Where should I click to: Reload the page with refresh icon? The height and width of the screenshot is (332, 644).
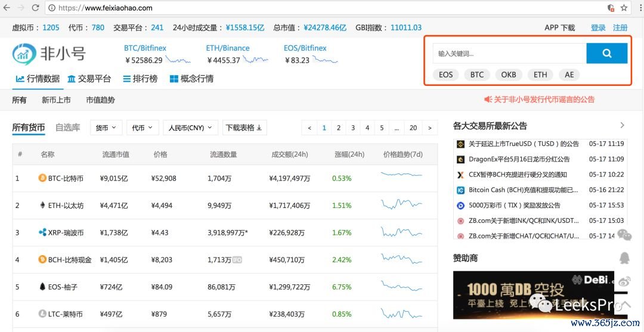[x=35, y=8]
